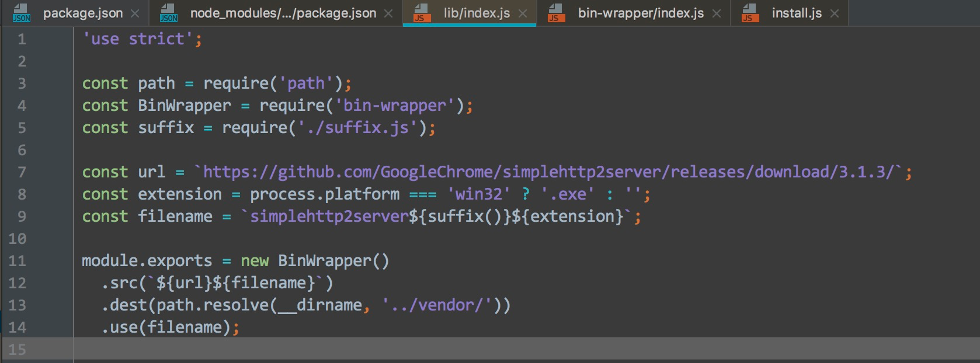Click the 'bin-wrapper' string literal
Viewport: 980px width, 363px height.
pyautogui.click(x=395, y=106)
